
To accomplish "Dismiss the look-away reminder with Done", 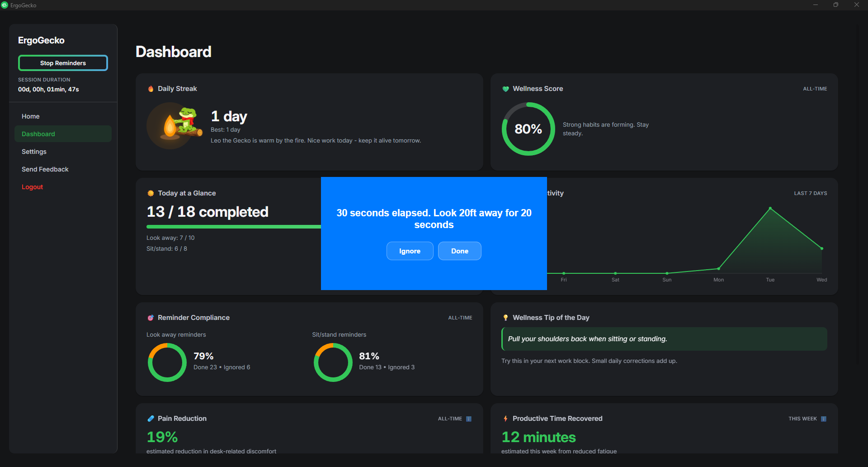I will [x=459, y=251].
